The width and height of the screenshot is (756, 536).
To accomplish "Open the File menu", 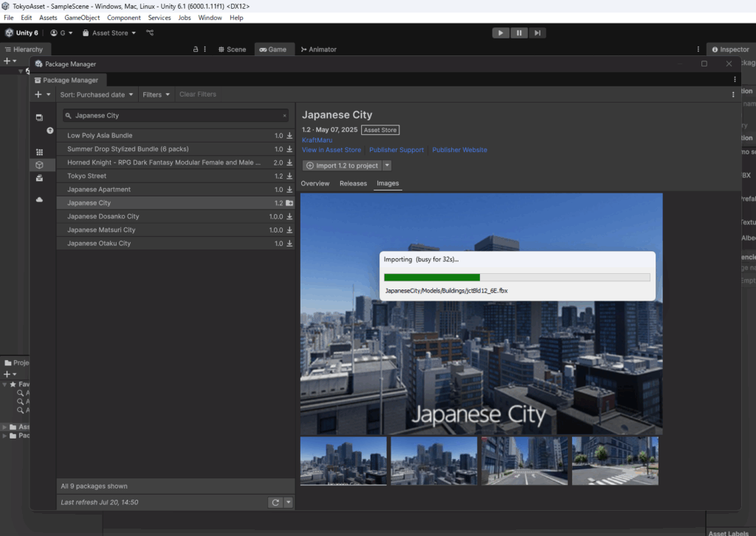I will tap(9, 18).
